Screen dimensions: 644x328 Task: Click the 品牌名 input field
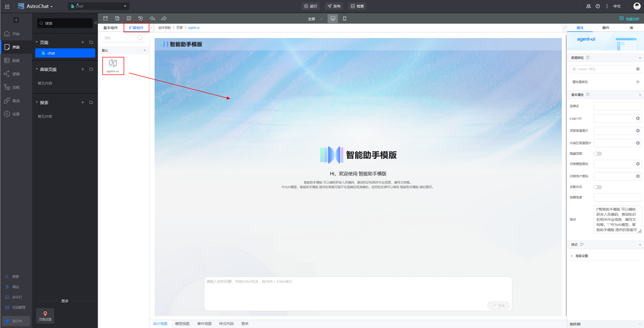(x=618, y=106)
